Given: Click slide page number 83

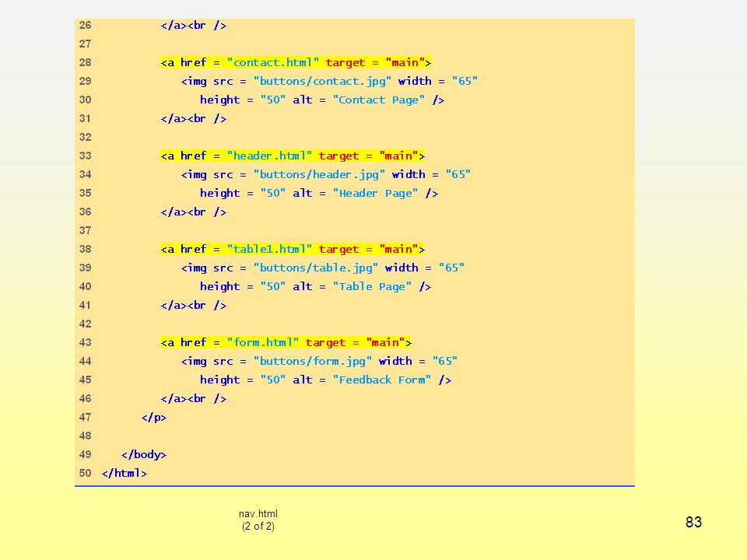Looking at the screenshot, I should point(693,523).
